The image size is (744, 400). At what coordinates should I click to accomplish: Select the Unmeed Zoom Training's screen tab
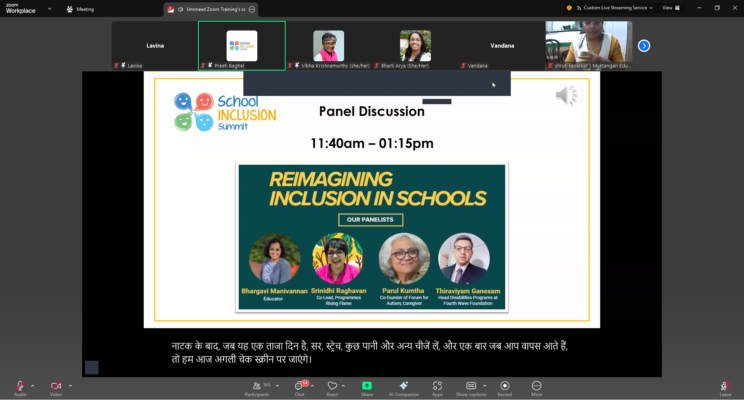212,9
